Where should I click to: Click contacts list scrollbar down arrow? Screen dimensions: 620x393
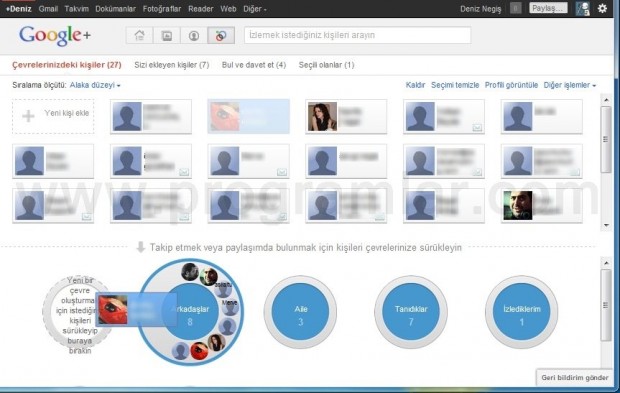(x=606, y=225)
